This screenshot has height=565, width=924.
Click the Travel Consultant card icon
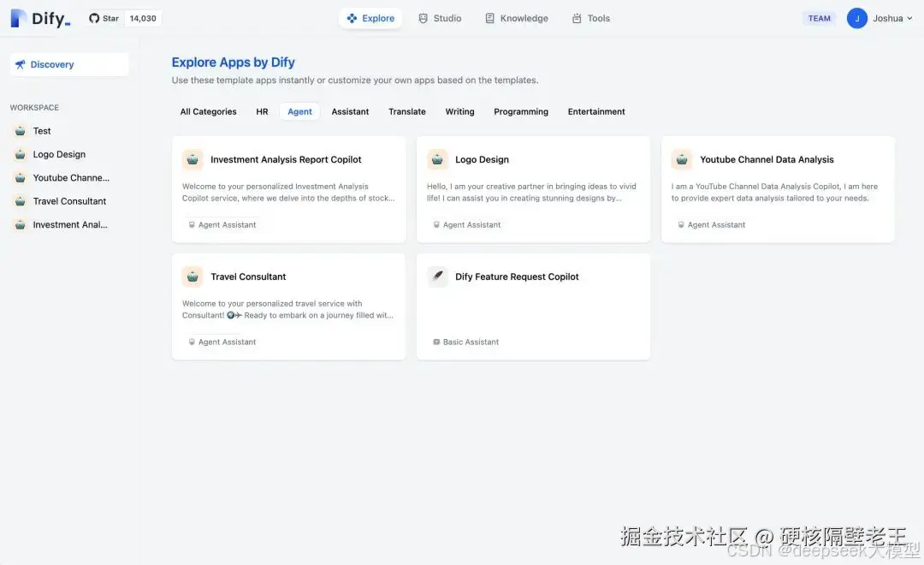coord(192,276)
